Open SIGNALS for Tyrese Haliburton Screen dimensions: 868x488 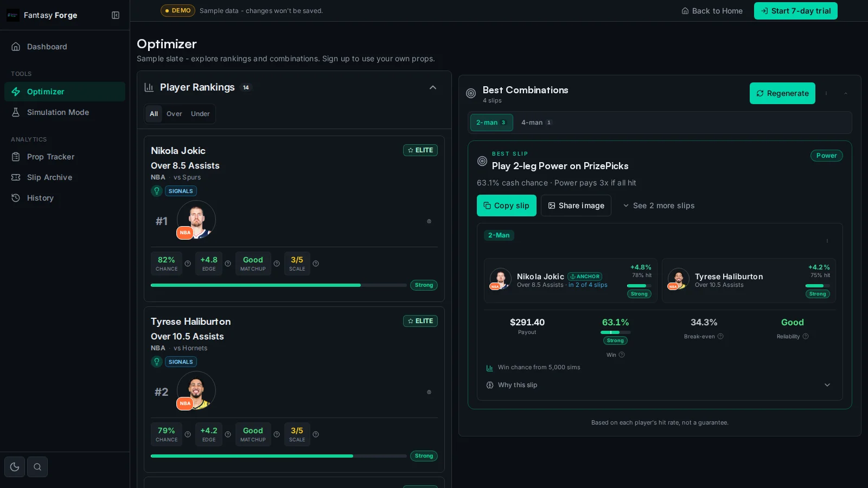point(181,362)
